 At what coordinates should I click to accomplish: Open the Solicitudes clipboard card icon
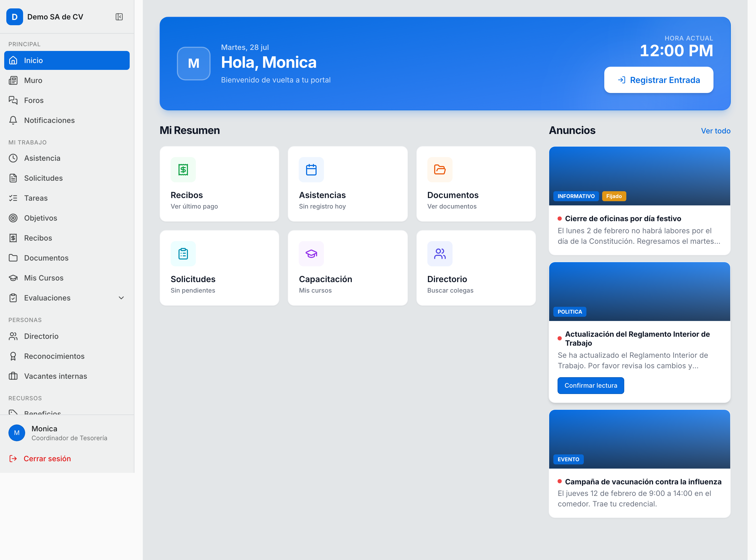point(183,253)
